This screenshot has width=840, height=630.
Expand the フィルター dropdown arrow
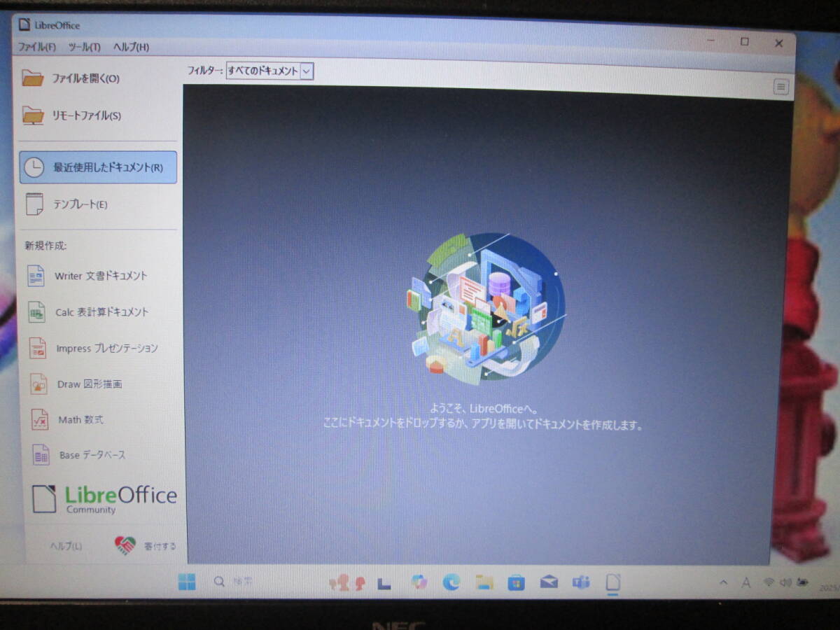click(x=307, y=71)
